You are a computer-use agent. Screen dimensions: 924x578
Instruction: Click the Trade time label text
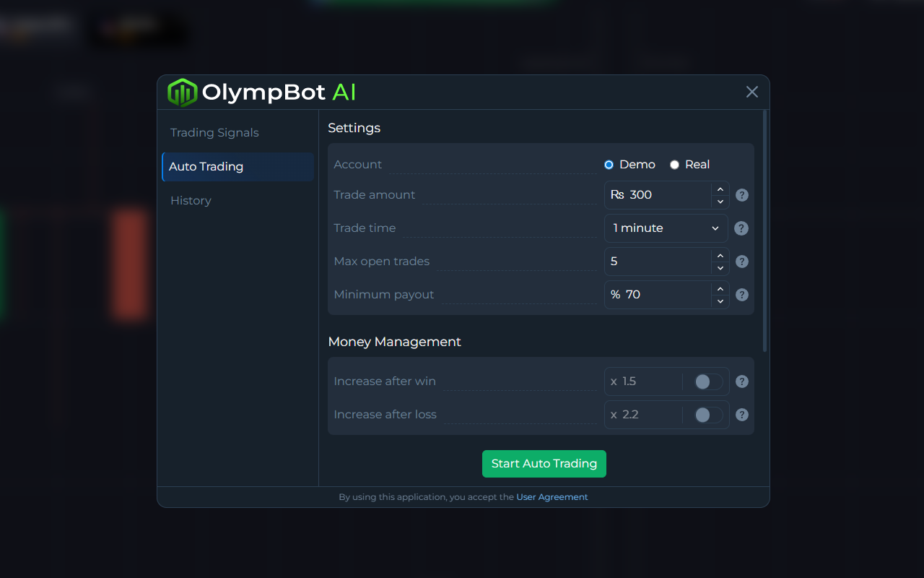pyautogui.click(x=365, y=228)
